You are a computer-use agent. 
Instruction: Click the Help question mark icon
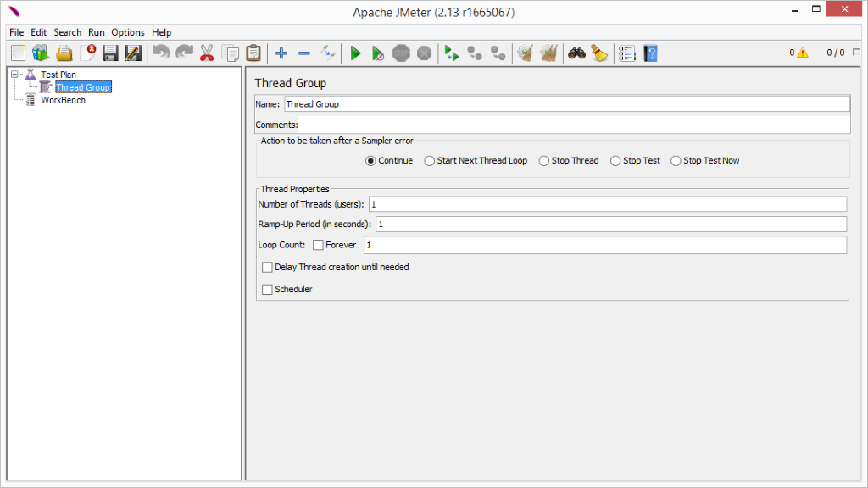pyautogui.click(x=650, y=53)
